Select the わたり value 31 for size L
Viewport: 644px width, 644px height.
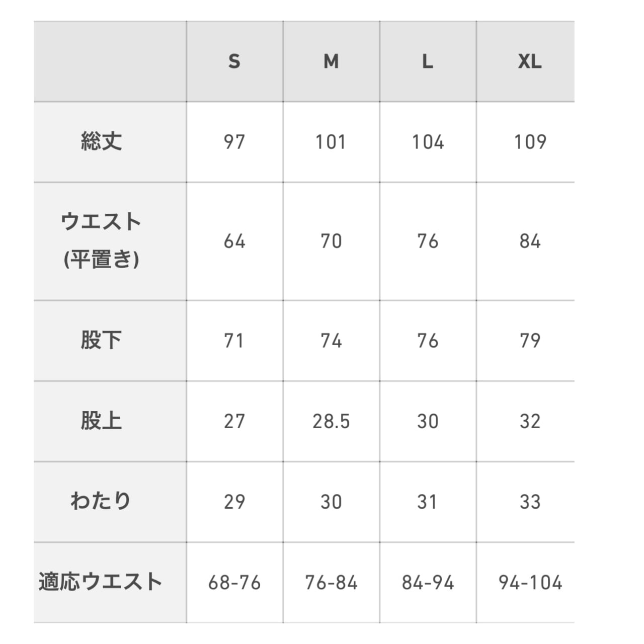pyautogui.click(x=427, y=502)
